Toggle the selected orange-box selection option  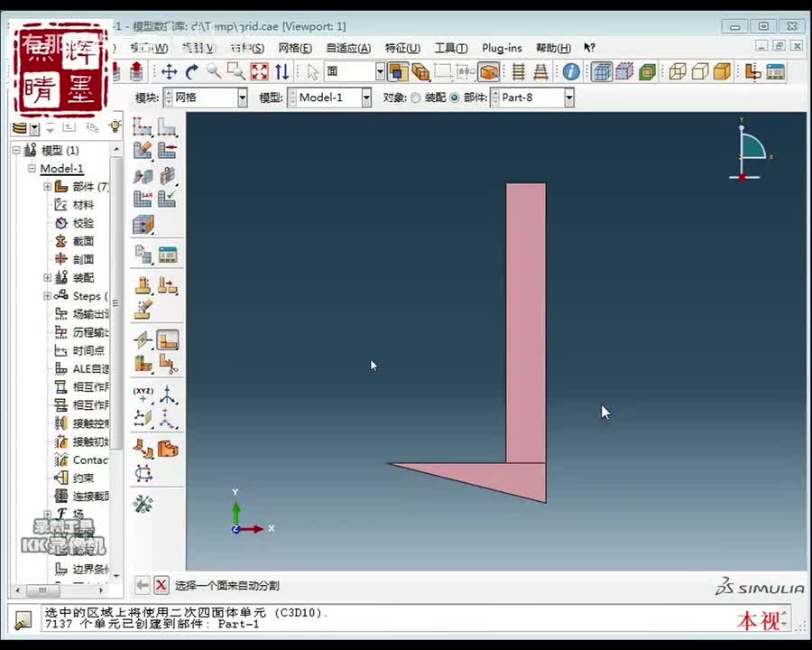point(488,71)
